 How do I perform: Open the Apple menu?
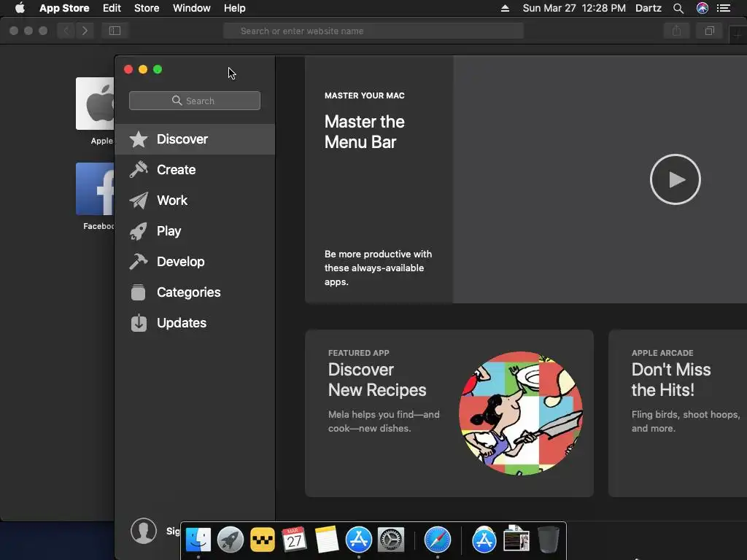click(20, 8)
